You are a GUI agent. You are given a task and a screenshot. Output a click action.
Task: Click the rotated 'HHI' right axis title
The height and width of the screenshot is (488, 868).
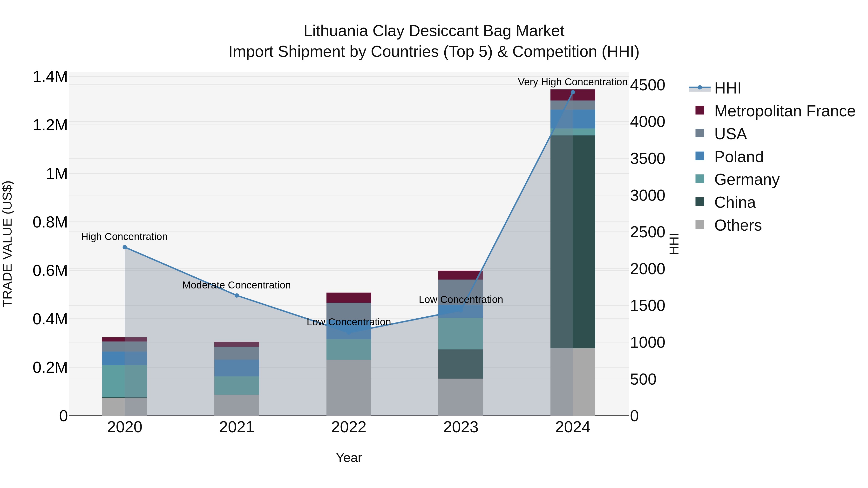click(674, 244)
